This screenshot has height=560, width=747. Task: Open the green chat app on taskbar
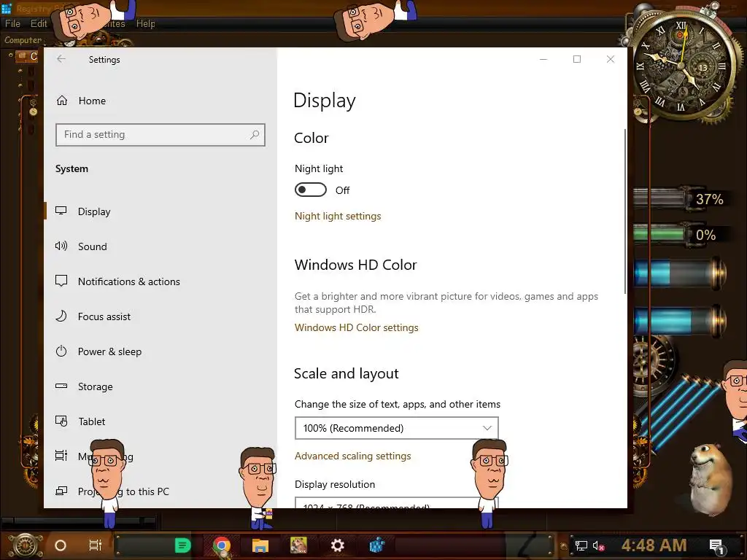[182, 545]
